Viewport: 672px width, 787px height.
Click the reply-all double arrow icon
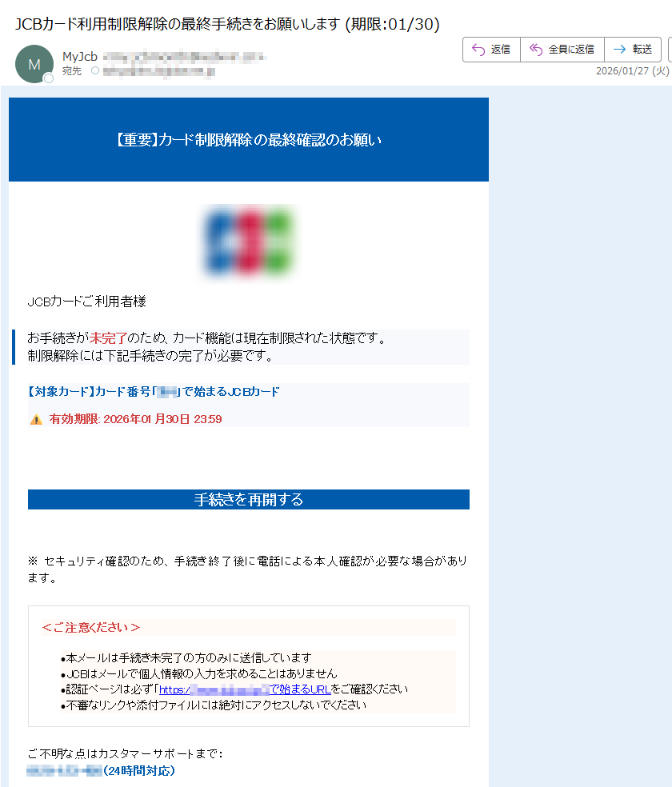(x=536, y=50)
